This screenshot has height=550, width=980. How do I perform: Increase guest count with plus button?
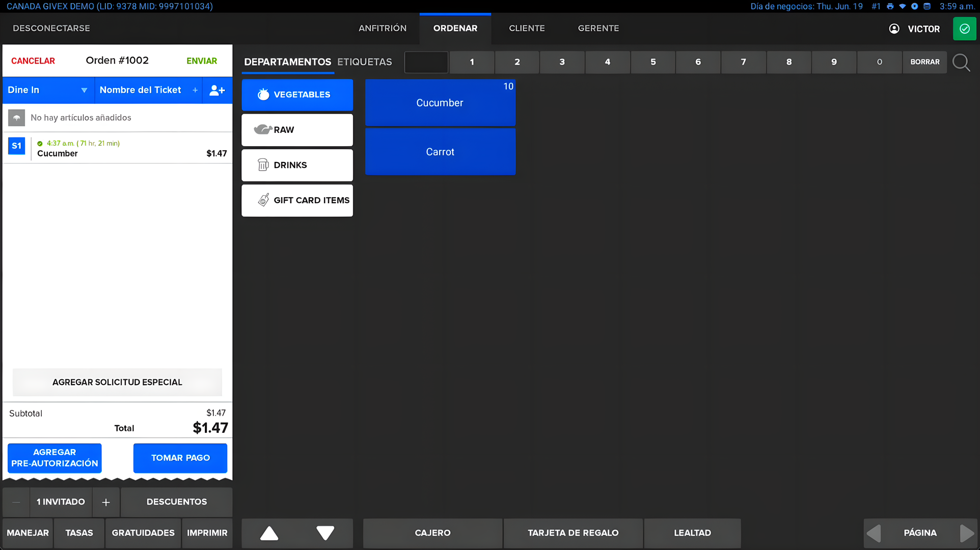tap(106, 502)
